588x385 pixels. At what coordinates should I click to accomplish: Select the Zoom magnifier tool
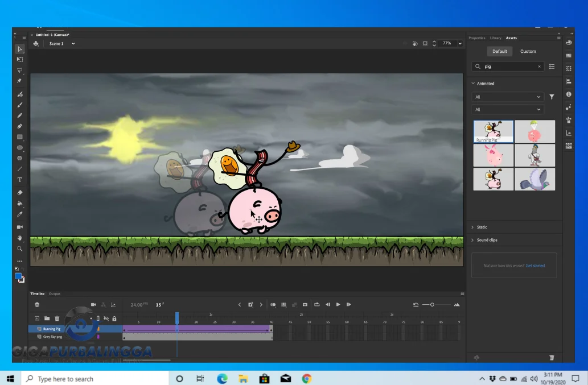tap(20, 249)
